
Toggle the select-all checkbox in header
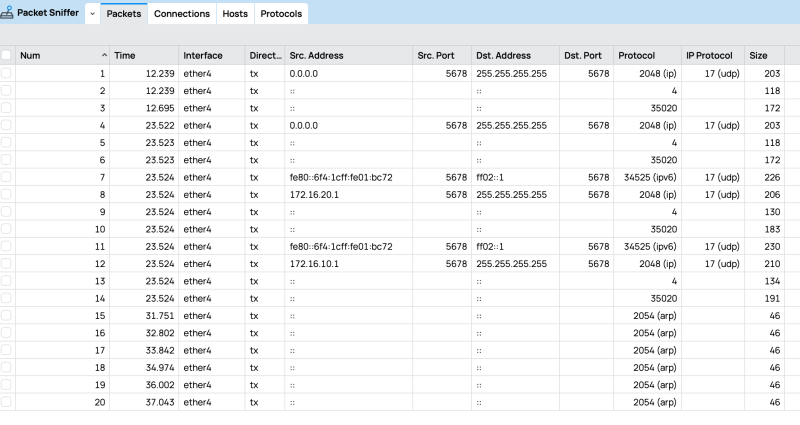7,56
